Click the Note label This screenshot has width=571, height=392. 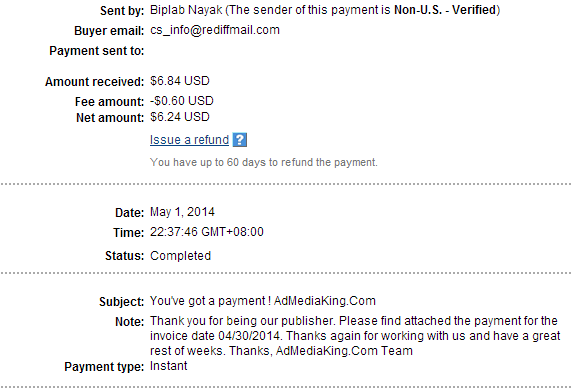click(130, 322)
